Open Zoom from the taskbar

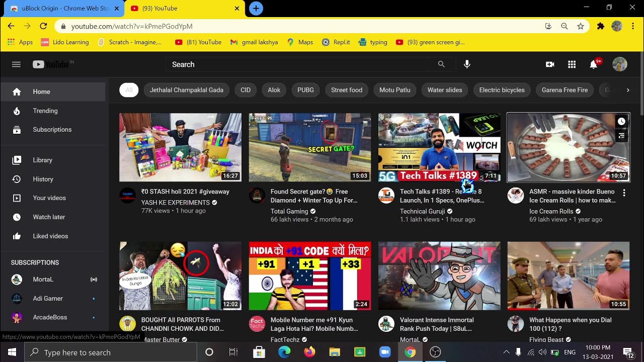coord(385,352)
